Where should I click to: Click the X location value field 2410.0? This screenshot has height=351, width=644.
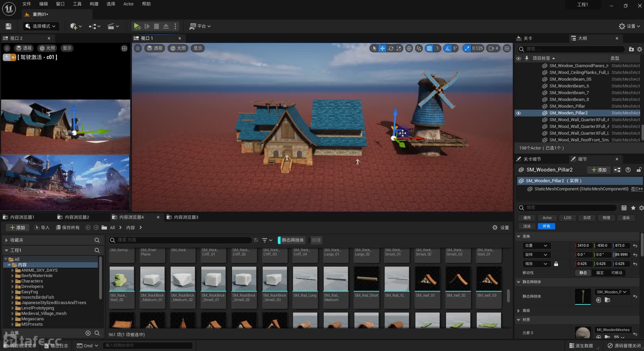[x=584, y=245]
